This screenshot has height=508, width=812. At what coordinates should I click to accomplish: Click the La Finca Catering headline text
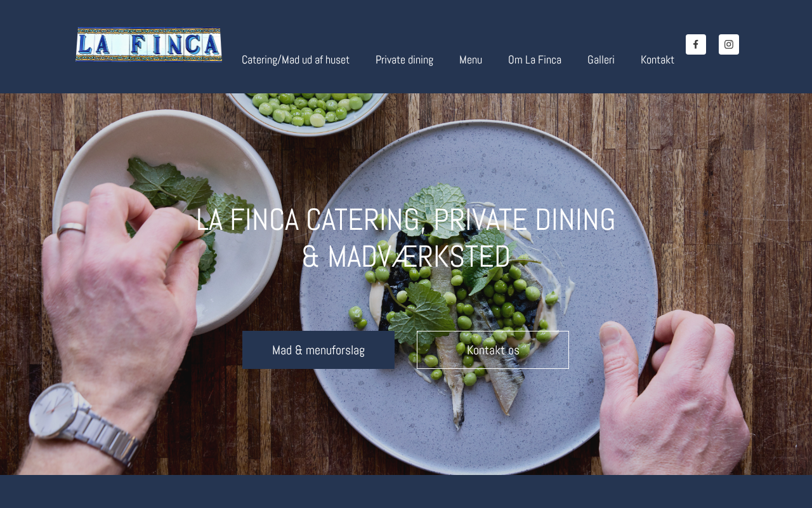[x=406, y=238]
